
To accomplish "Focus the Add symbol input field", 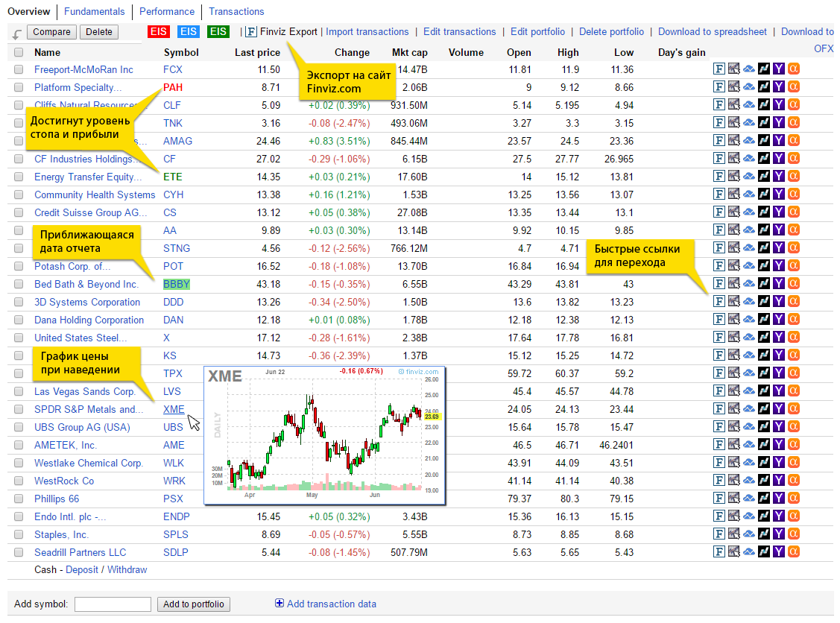I will click(113, 604).
